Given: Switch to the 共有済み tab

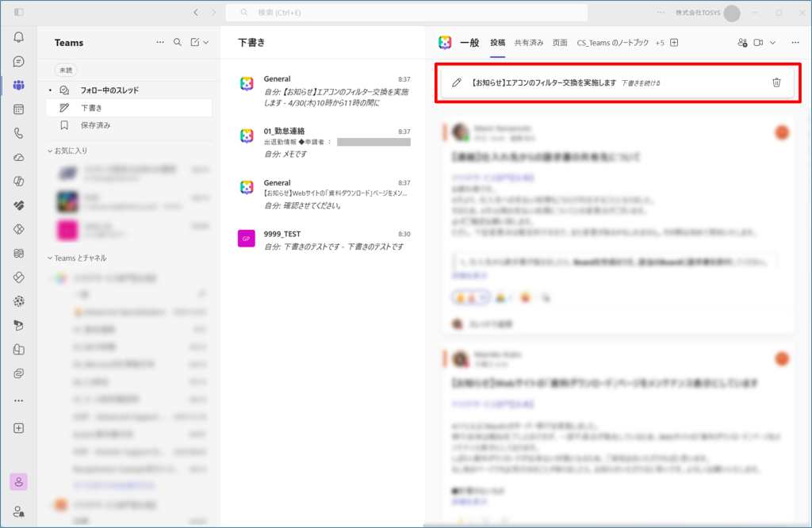Looking at the screenshot, I should [529, 43].
